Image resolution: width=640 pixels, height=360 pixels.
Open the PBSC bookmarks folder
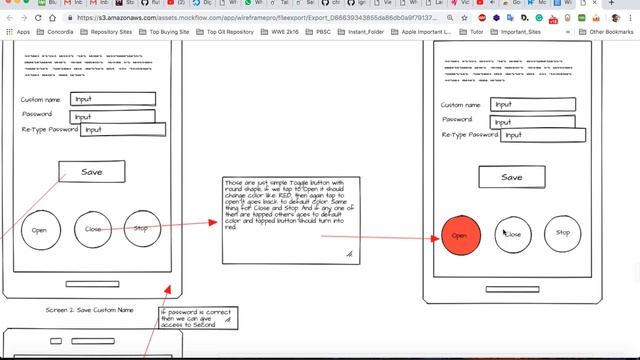click(318, 32)
